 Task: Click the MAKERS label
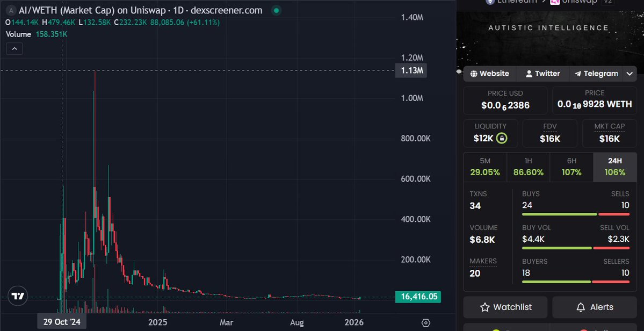(483, 261)
